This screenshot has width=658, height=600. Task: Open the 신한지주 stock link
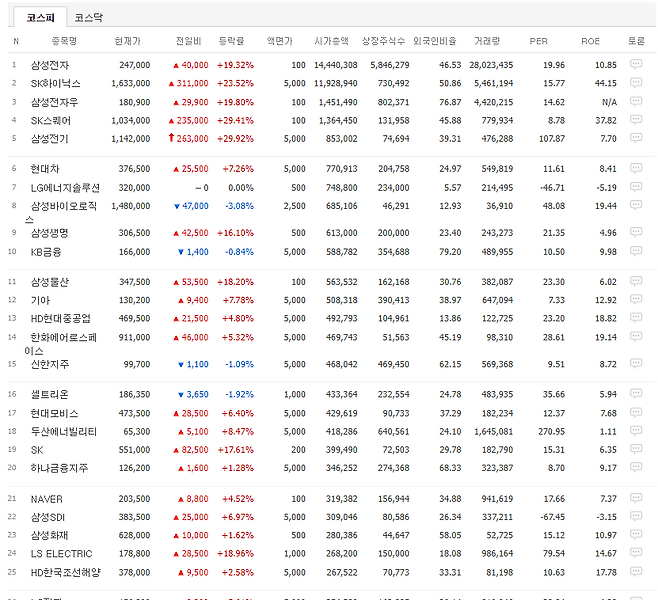(50, 364)
